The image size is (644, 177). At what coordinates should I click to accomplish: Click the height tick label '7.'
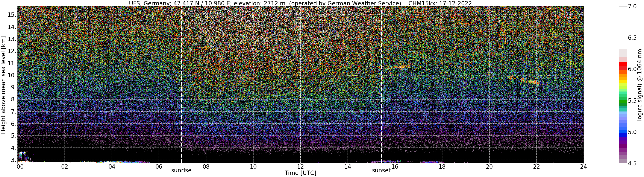pos(14,112)
